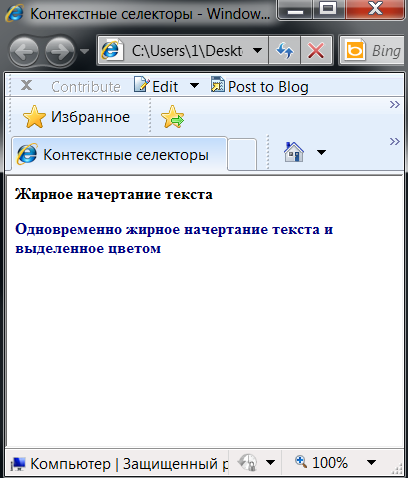Click the Компьютер zone status icon
Viewport: 408px width, 478px height.
18,464
